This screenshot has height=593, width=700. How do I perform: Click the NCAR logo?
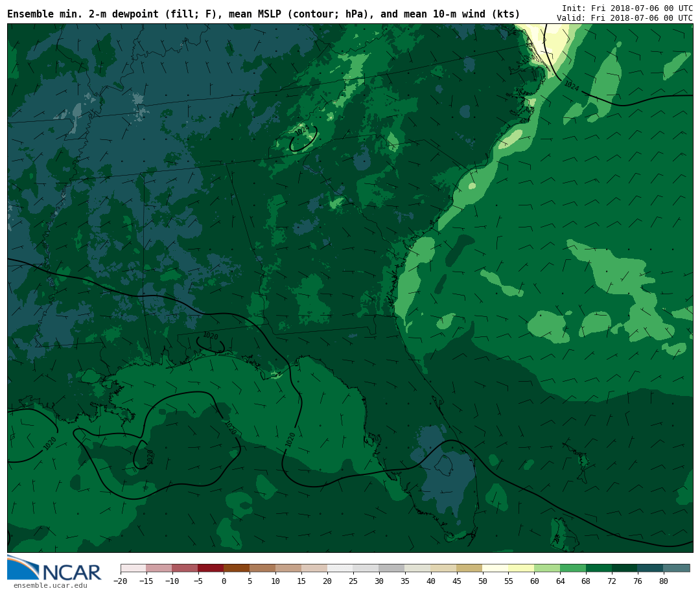tap(54, 568)
